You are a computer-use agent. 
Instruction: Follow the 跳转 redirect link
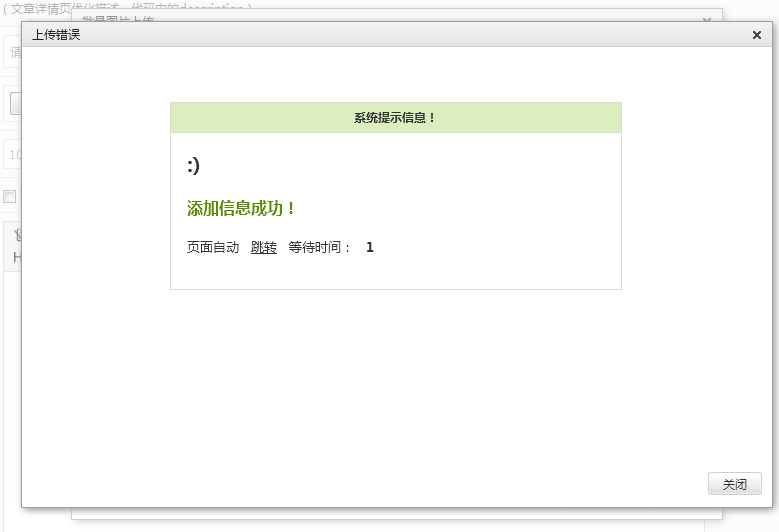click(x=264, y=247)
